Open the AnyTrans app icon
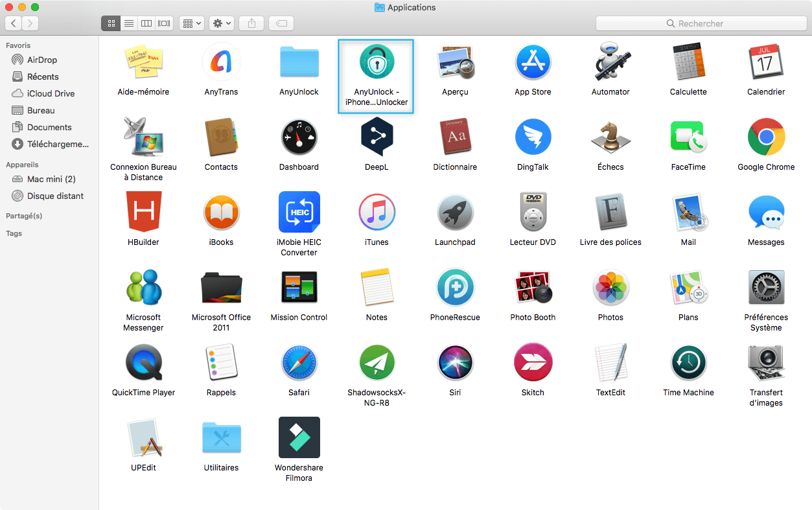 pos(221,63)
